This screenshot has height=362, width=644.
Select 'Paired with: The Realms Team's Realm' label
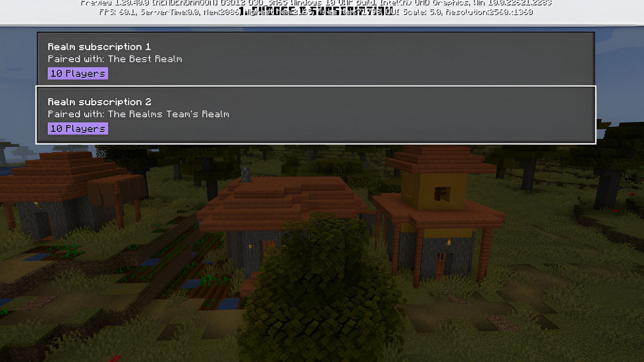click(x=139, y=114)
